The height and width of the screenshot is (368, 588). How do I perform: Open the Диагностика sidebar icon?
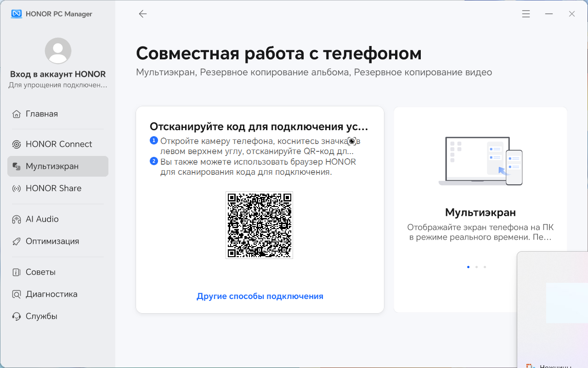[17, 294]
